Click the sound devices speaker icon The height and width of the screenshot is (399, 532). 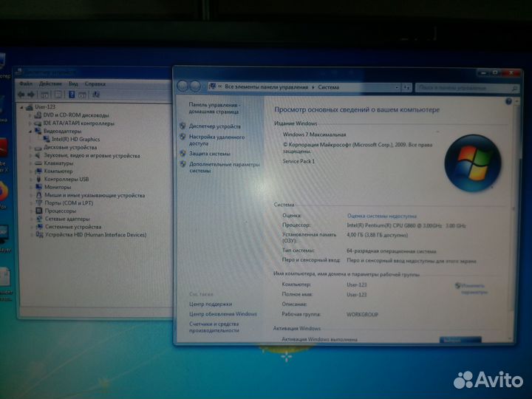(x=38, y=156)
